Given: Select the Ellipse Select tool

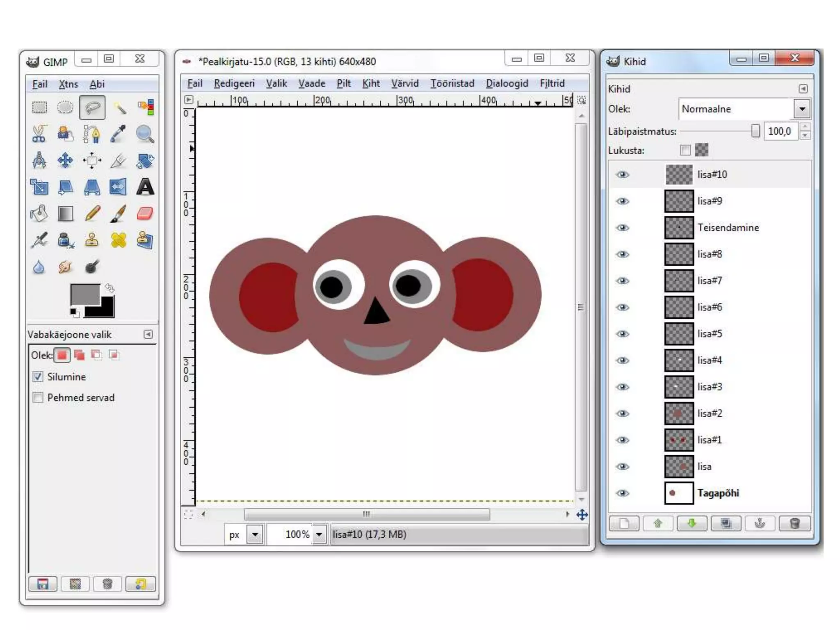Looking at the screenshot, I should click(x=66, y=107).
